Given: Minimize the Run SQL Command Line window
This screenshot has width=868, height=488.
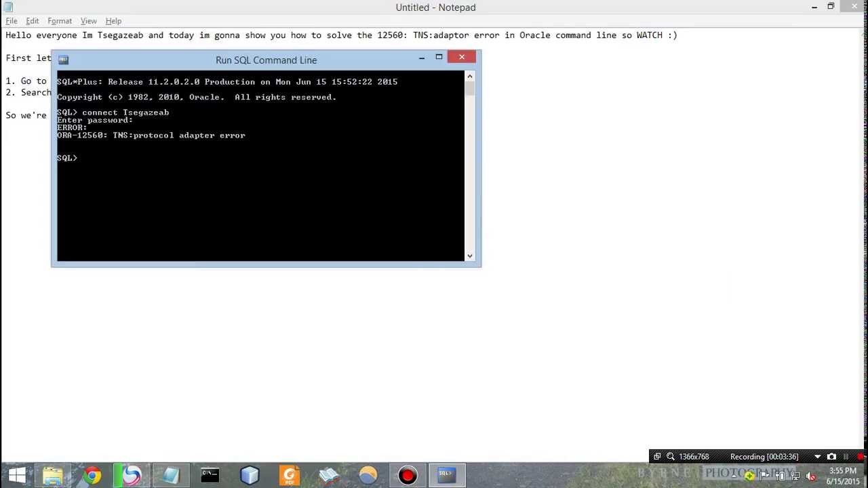Looking at the screenshot, I should point(421,58).
